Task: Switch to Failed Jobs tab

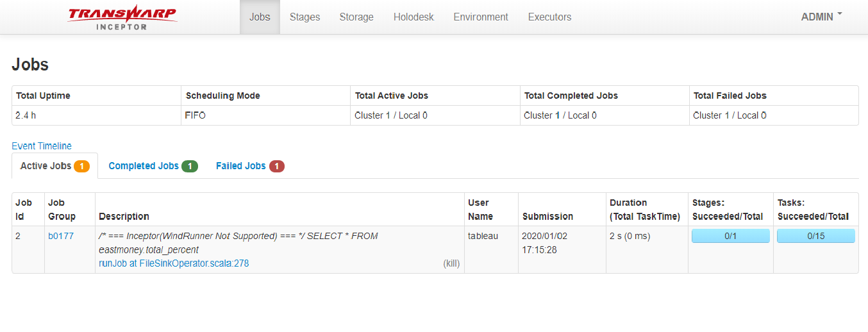Action: coord(240,166)
